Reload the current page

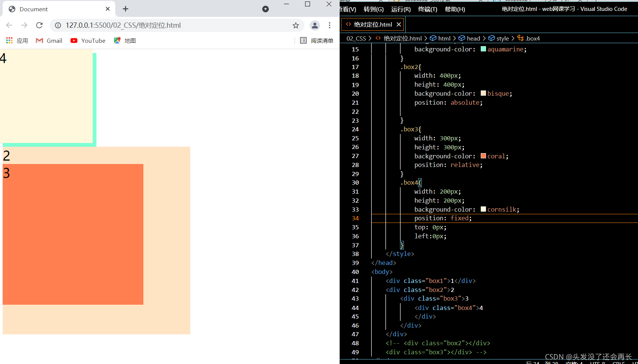39,25
